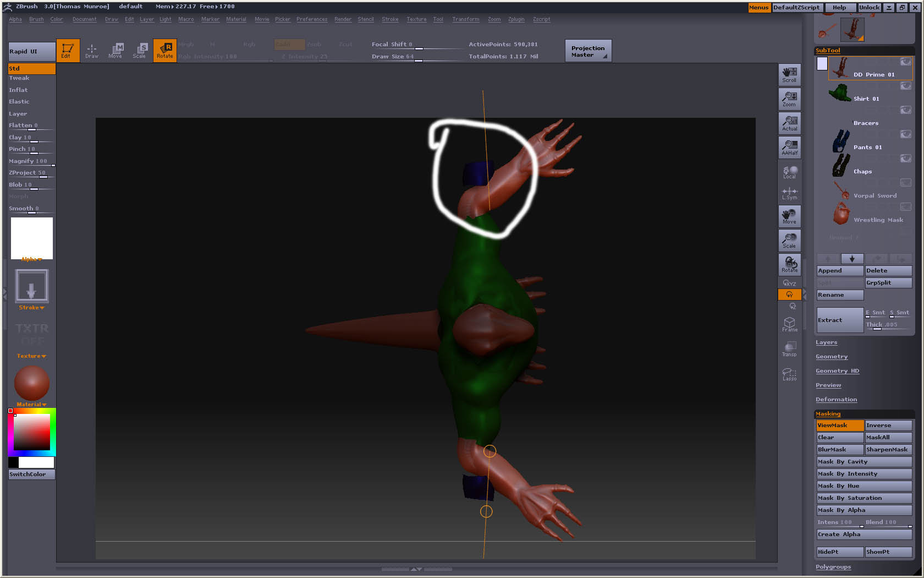Toggle Bracers subtool visibility eye
This screenshot has width=924, height=578.
click(x=905, y=110)
